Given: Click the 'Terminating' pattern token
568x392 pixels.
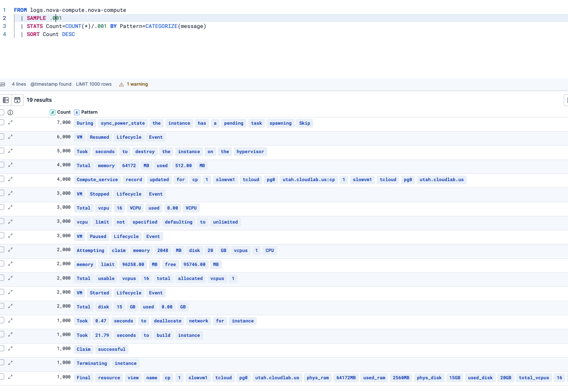Looking at the screenshot, I should tap(92, 364).
